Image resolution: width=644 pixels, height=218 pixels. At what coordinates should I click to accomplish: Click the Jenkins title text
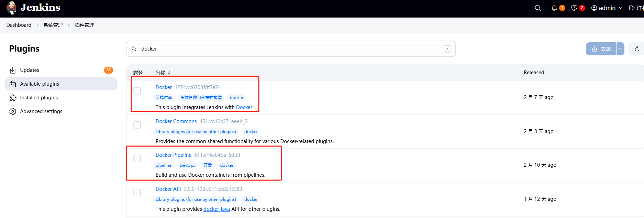(40, 7)
